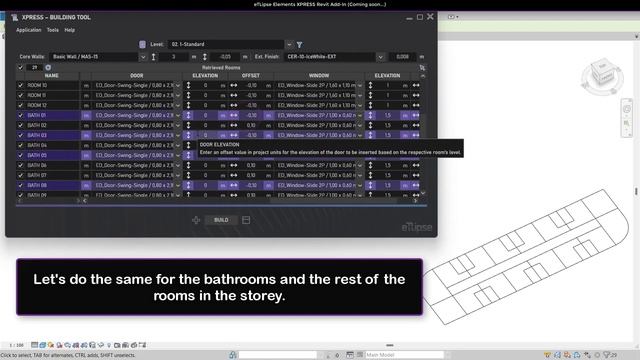Viewport: 640px width, 360px height.
Task: Open the window type dropdown in the BATH 01 row
Action: (360, 115)
